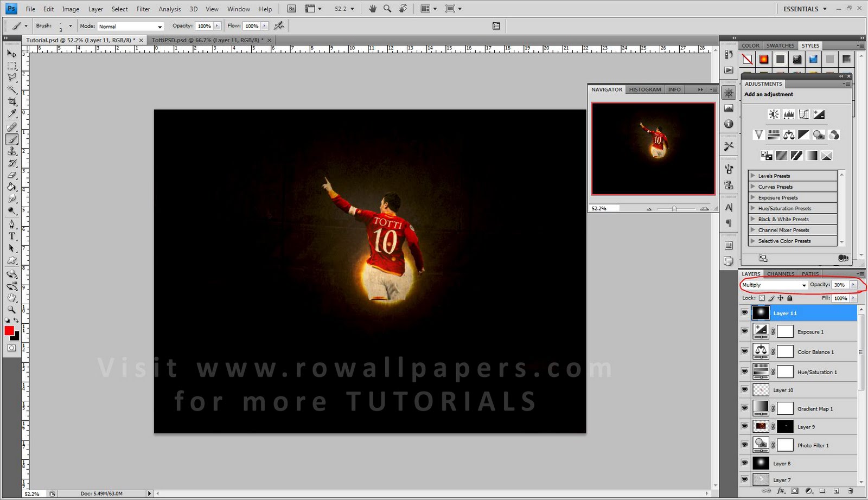Hide the Layer 9 layer
868x500 pixels.
click(744, 427)
